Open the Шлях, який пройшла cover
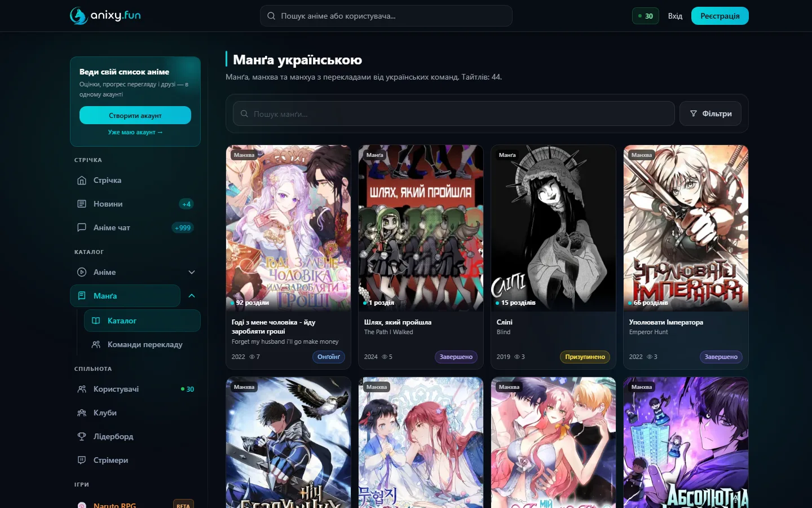 pyautogui.click(x=421, y=228)
